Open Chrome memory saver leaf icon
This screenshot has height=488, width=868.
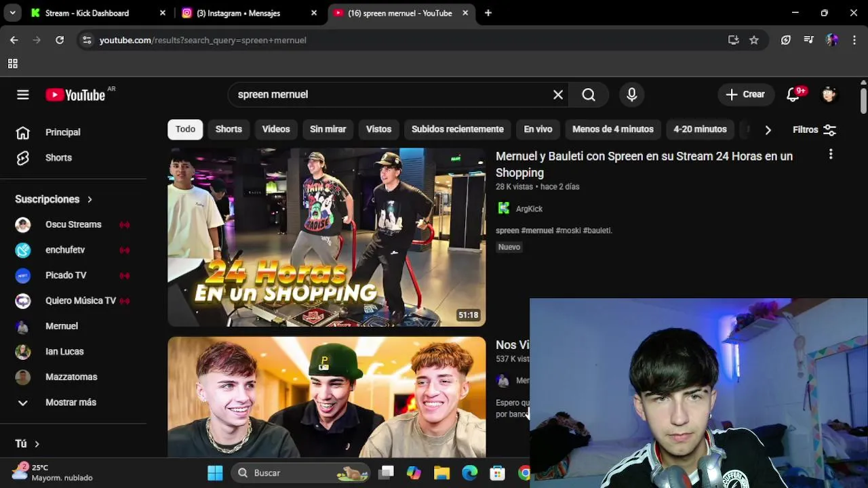point(786,40)
